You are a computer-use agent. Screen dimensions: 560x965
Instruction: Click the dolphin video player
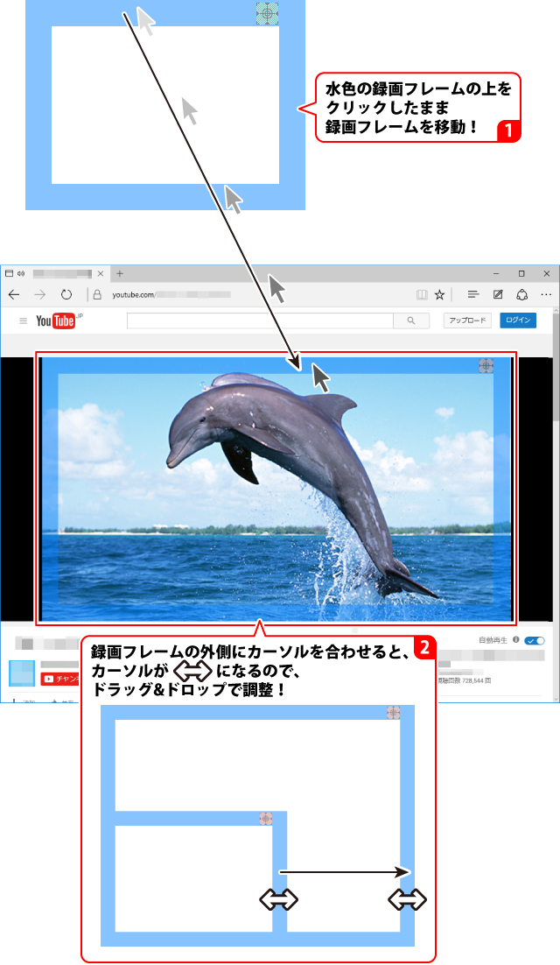click(x=276, y=489)
